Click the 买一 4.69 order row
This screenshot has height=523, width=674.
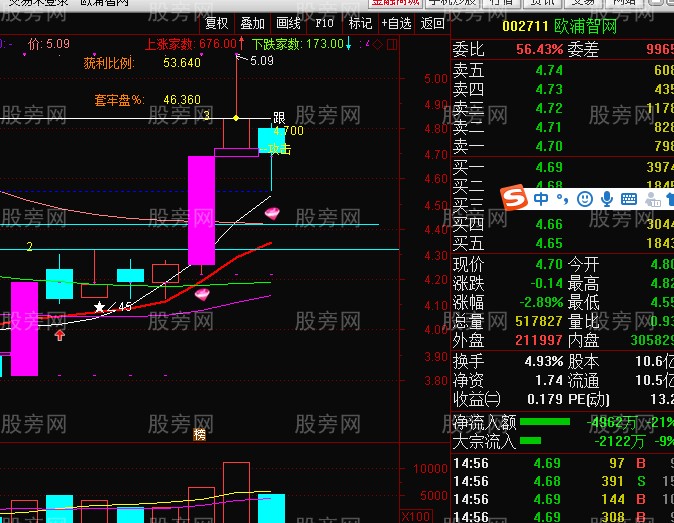(x=563, y=167)
